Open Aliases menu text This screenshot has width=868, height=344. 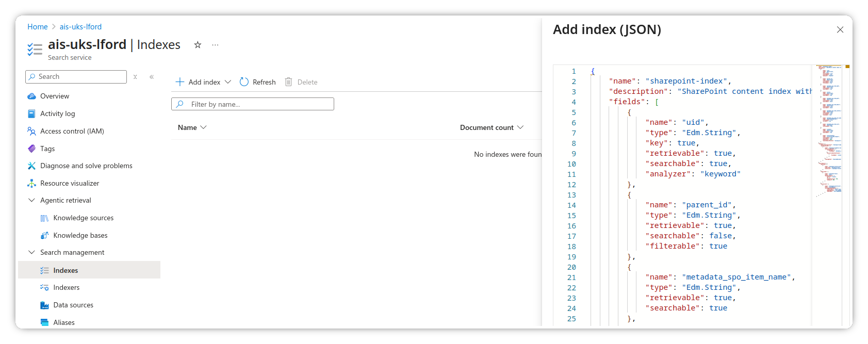pos(64,322)
